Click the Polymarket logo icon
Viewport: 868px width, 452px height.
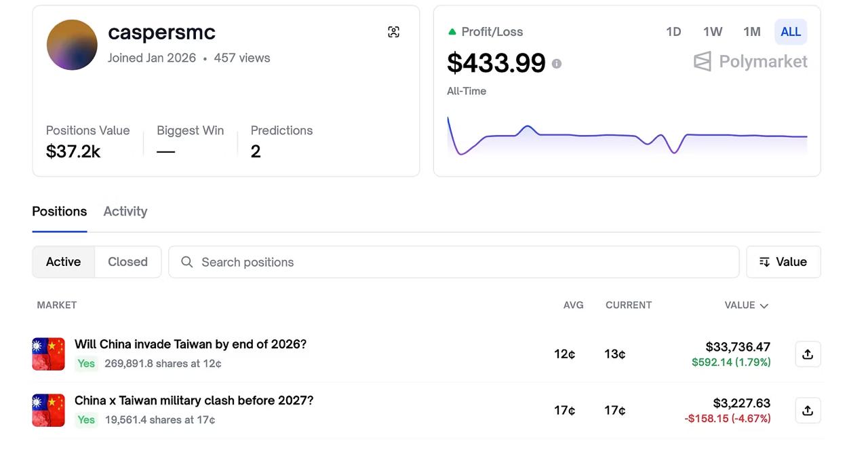(x=703, y=62)
